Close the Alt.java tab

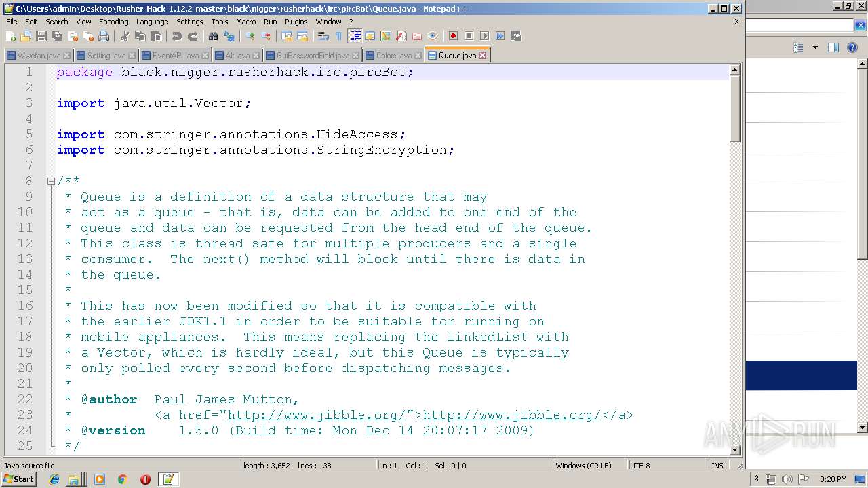click(256, 56)
